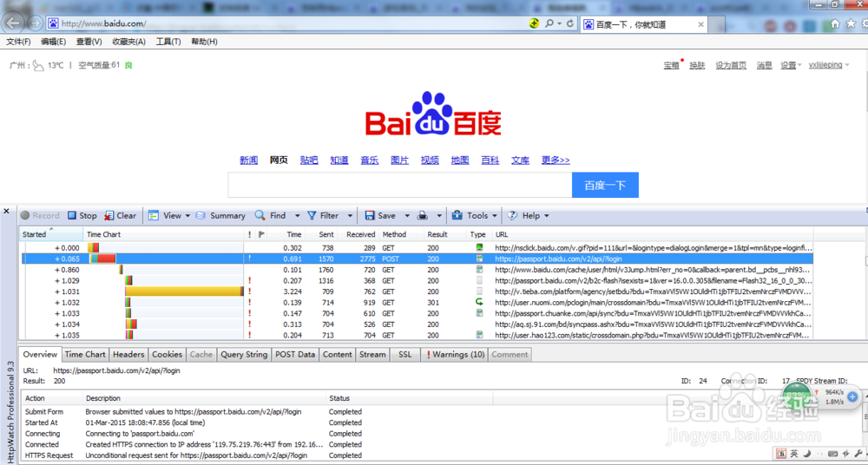Click the Clear log button
This screenshot has height=465, width=868.
120,215
